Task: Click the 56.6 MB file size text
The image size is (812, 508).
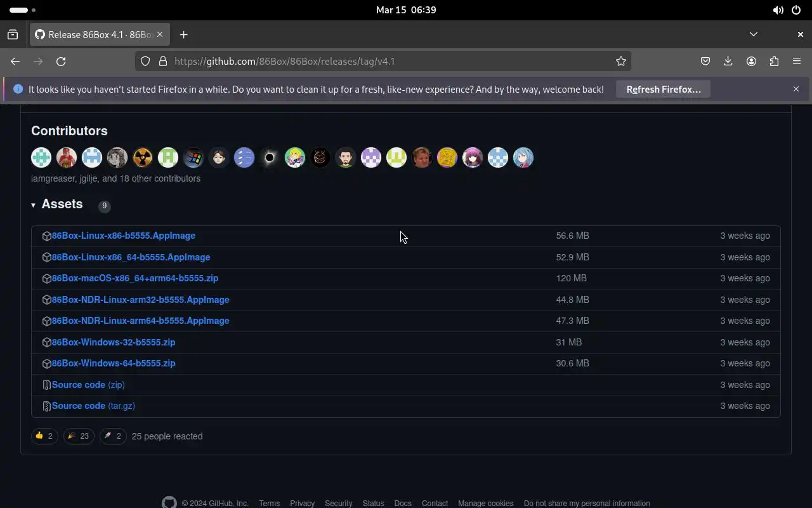Action: (572, 236)
